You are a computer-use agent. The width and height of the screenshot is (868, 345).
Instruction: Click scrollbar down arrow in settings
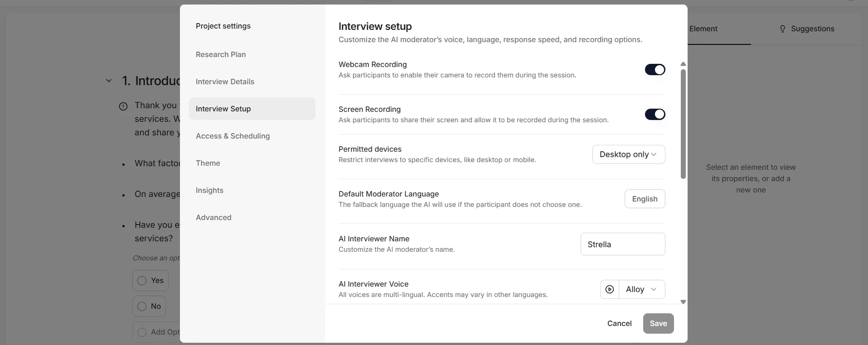(x=683, y=302)
